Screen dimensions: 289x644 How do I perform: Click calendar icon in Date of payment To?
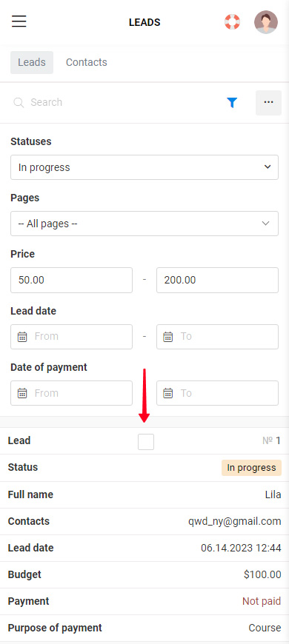pos(167,394)
